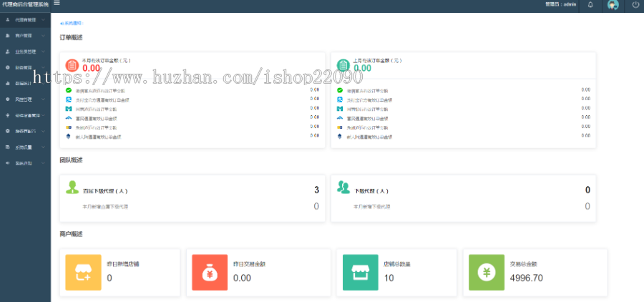Click the 业务员管理 user icon in sidebar
The height and width of the screenshot is (302, 644).
click(x=8, y=52)
